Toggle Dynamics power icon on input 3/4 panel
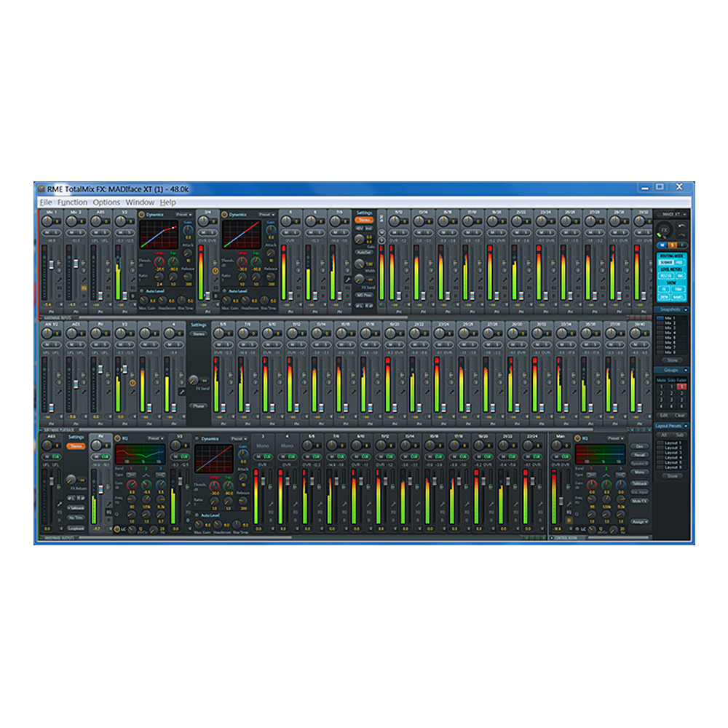 pos(224,215)
